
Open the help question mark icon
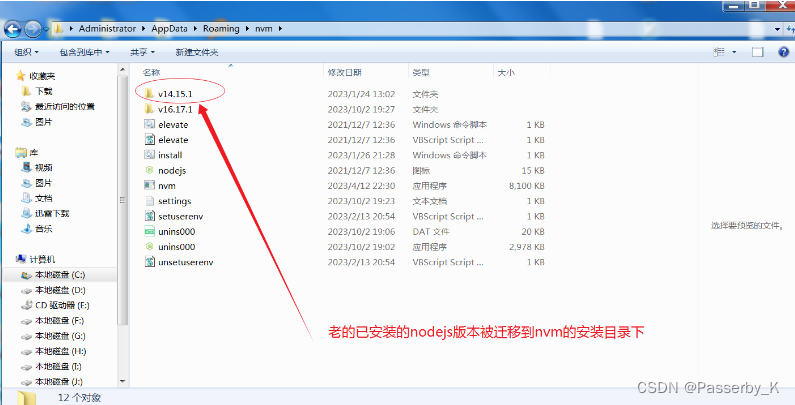[783, 52]
